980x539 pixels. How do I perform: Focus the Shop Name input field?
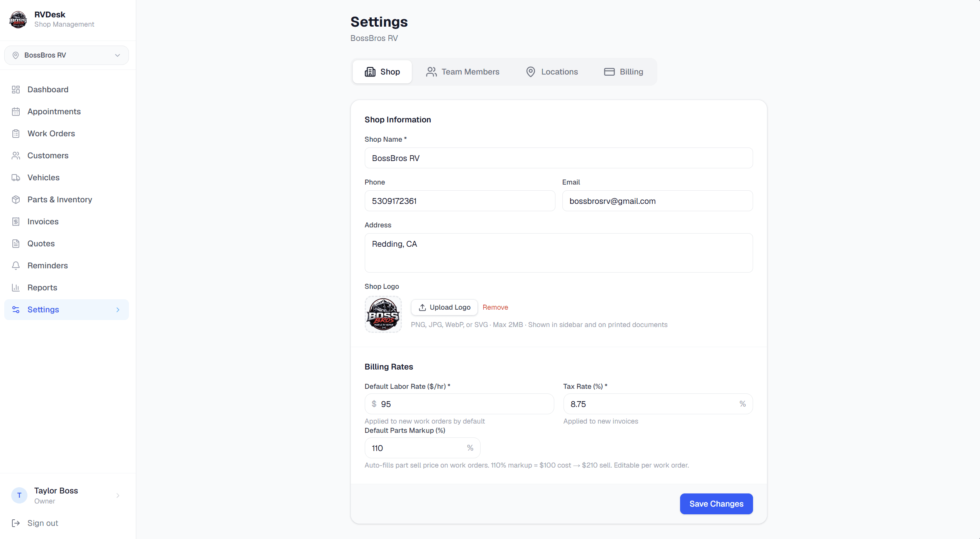[559, 158]
